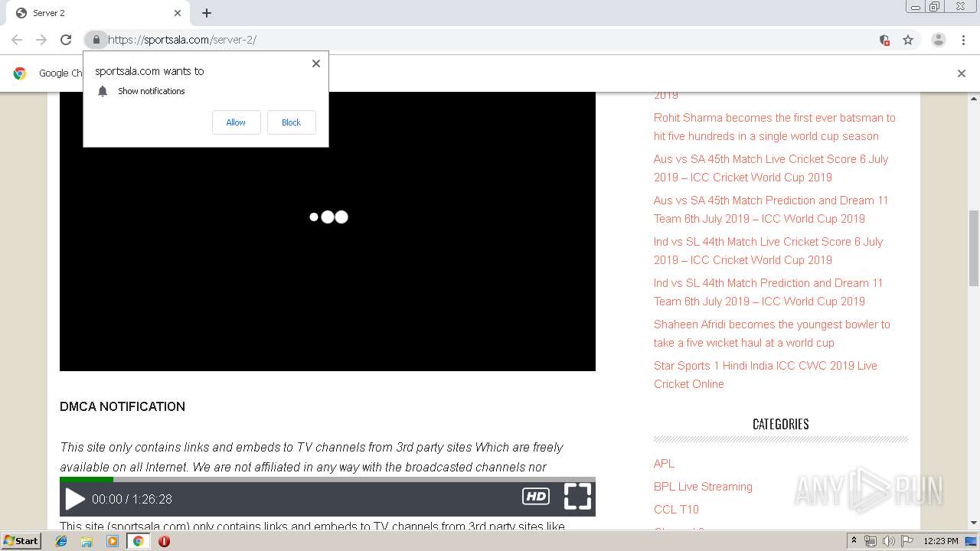Open Rohit Sharma five hundreds article

(774, 127)
